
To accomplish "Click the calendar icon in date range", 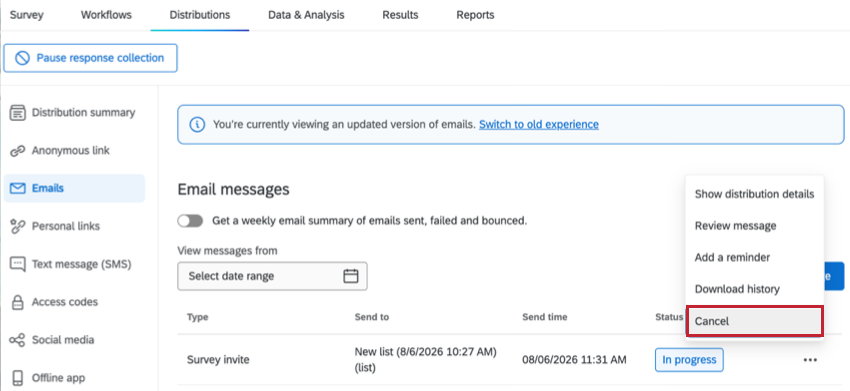I will (351, 276).
